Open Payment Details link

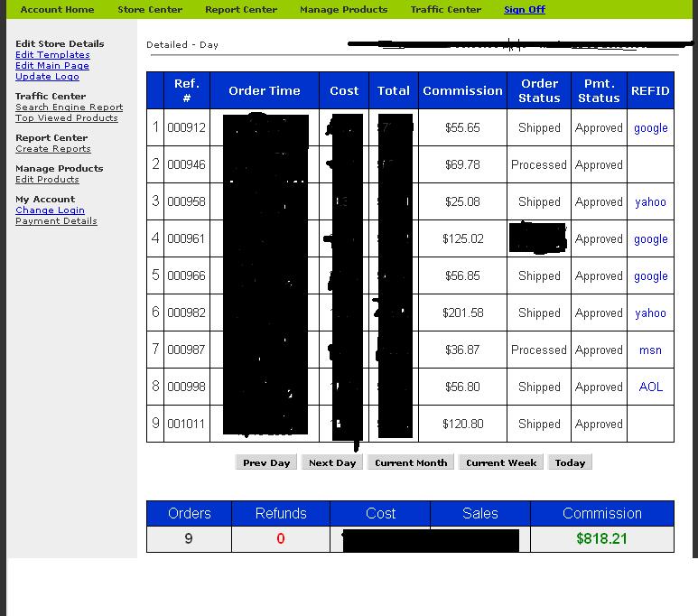pos(56,221)
